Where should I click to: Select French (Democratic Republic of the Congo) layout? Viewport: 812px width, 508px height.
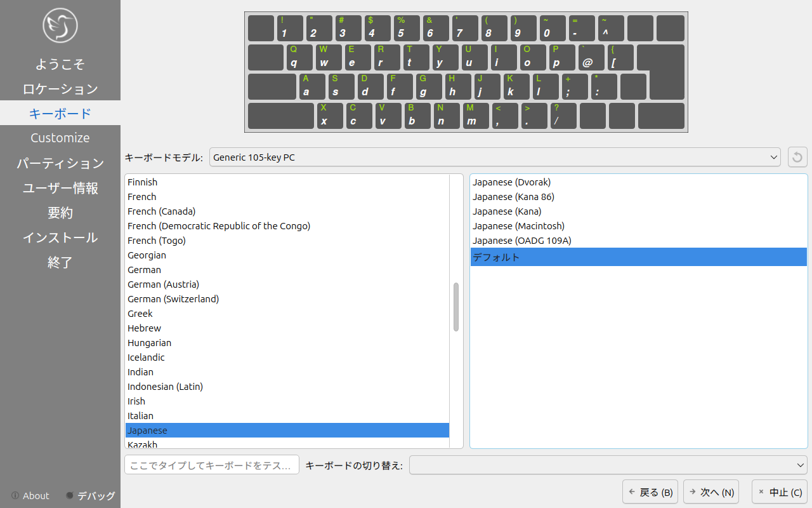pos(287,226)
